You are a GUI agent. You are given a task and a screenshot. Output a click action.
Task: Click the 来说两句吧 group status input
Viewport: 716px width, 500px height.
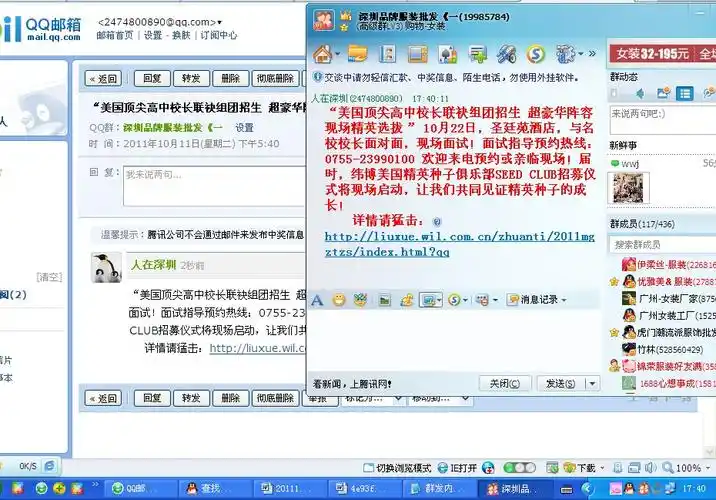pos(663,120)
